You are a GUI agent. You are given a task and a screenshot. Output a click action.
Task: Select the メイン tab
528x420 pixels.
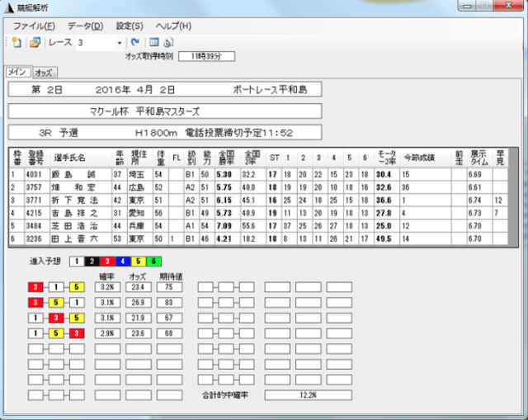[17, 72]
